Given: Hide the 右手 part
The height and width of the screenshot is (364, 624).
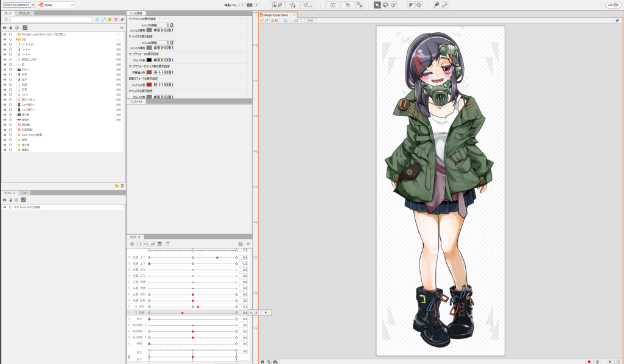Looking at the screenshot, I should click(x=5, y=74).
